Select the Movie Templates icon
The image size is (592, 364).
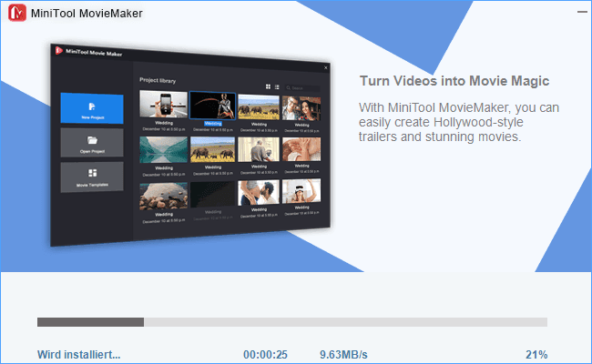[92, 173]
